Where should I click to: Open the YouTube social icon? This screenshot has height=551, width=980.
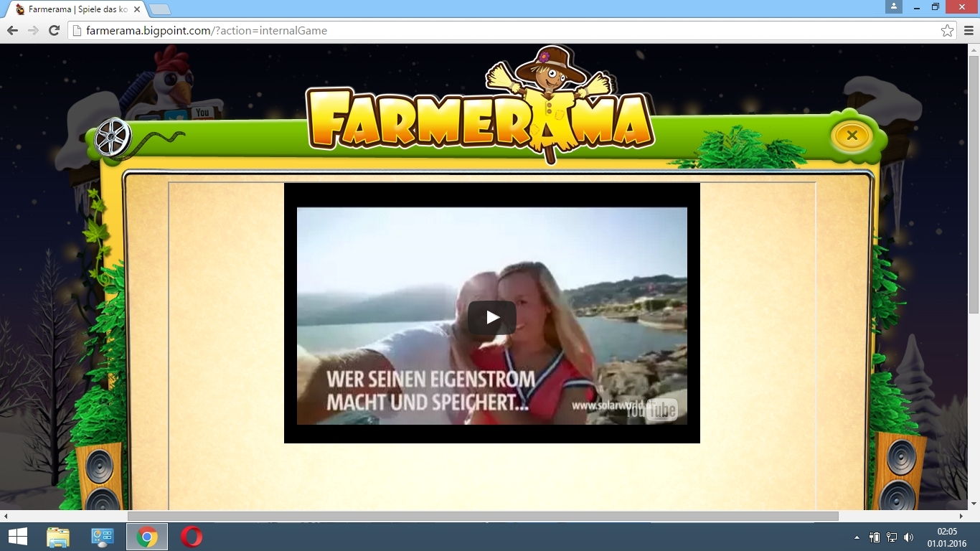click(202, 113)
